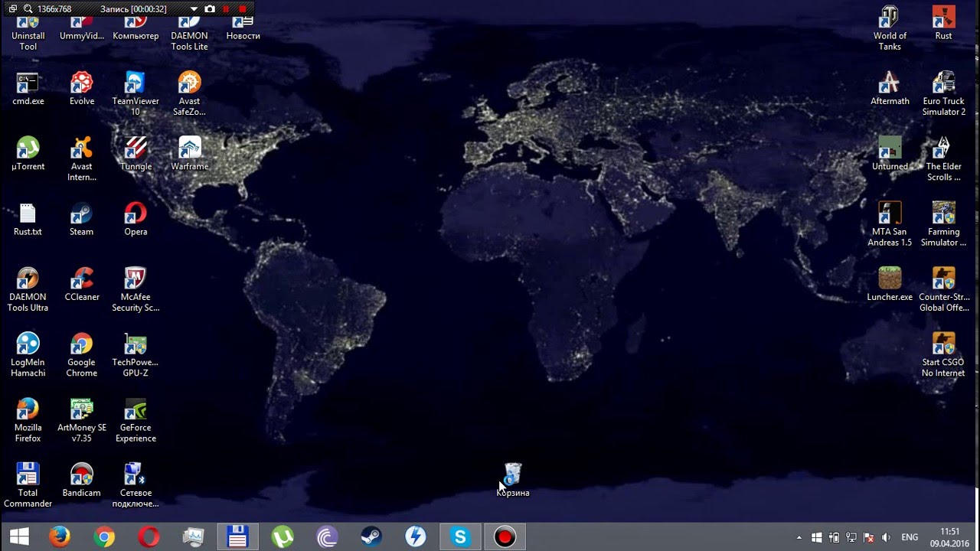Open Chrome from the taskbar
This screenshot has width=980, height=551.
pyautogui.click(x=104, y=537)
